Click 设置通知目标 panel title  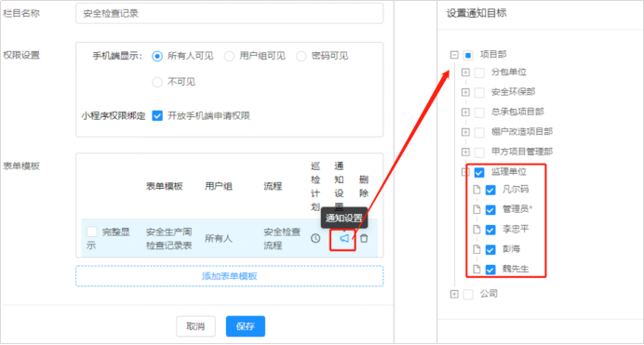coord(476,13)
